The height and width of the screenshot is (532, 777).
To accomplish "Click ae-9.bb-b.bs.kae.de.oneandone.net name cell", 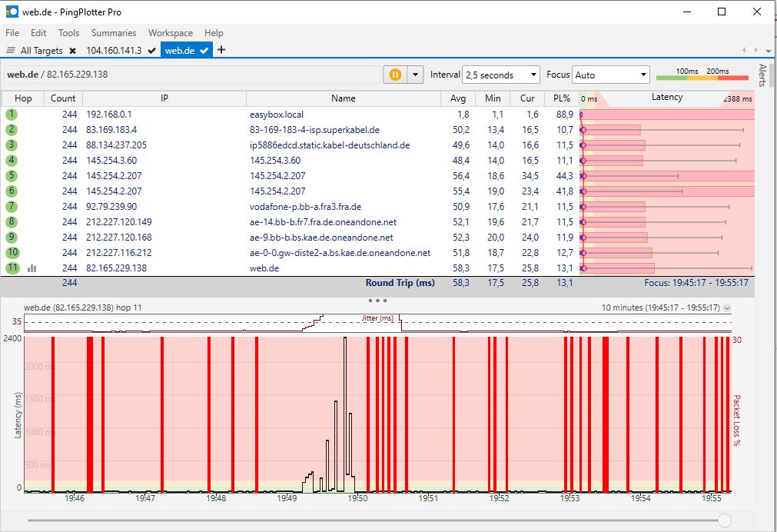I will pos(321,238).
